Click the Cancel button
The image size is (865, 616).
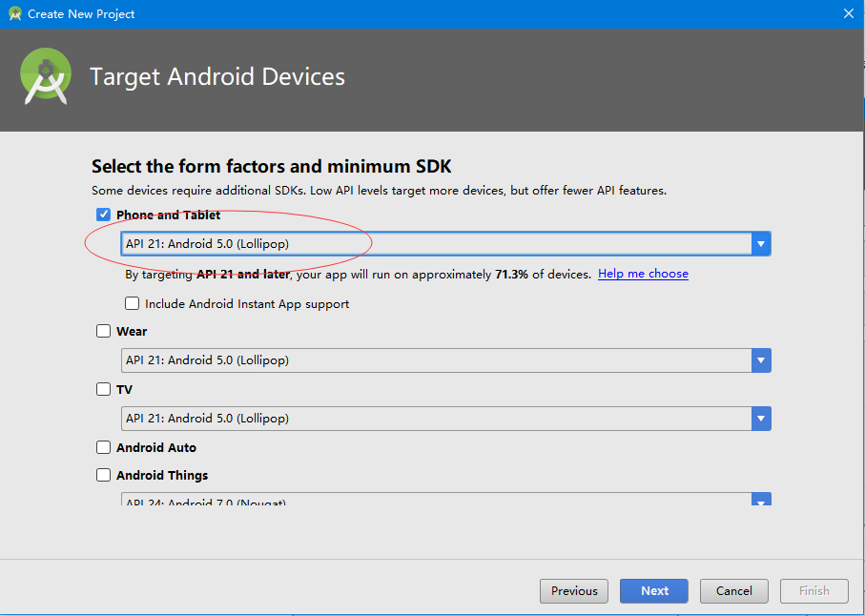pos(733,591)
